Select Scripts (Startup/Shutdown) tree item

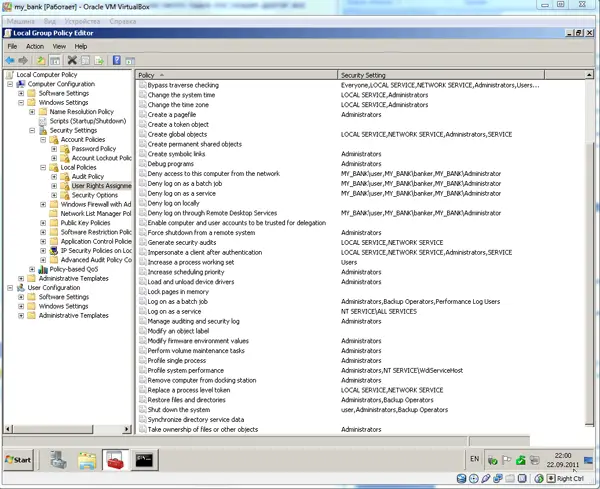click(88, 121)
